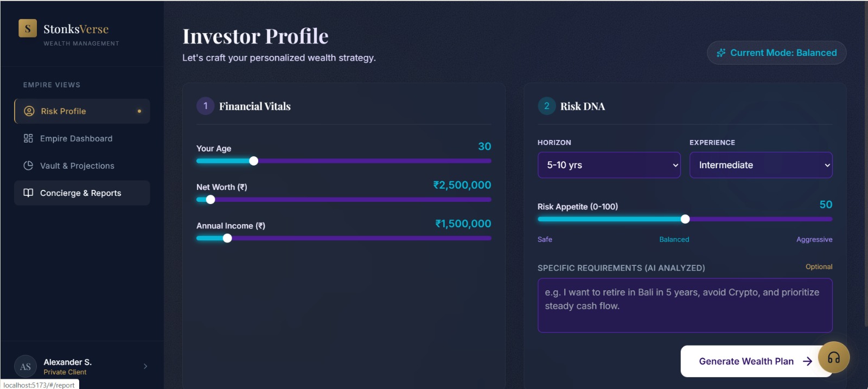The image size is (868, 389).
Task: Open the headphones support chat button
Action: point(834,357)
